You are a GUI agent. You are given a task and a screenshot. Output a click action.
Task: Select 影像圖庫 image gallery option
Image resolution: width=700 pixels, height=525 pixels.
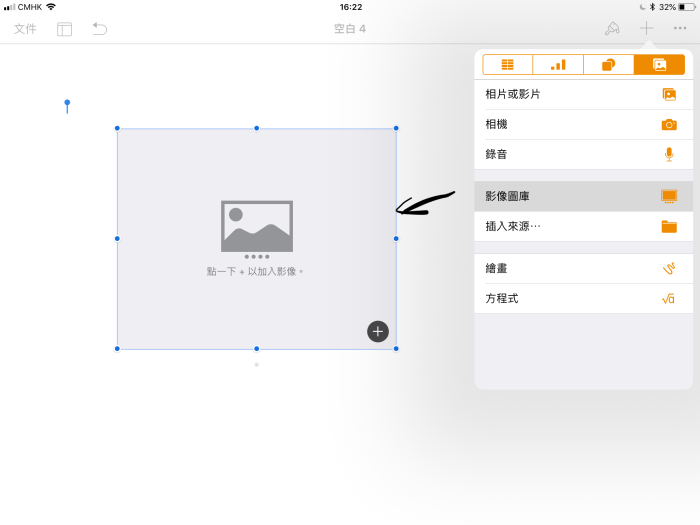582,197
